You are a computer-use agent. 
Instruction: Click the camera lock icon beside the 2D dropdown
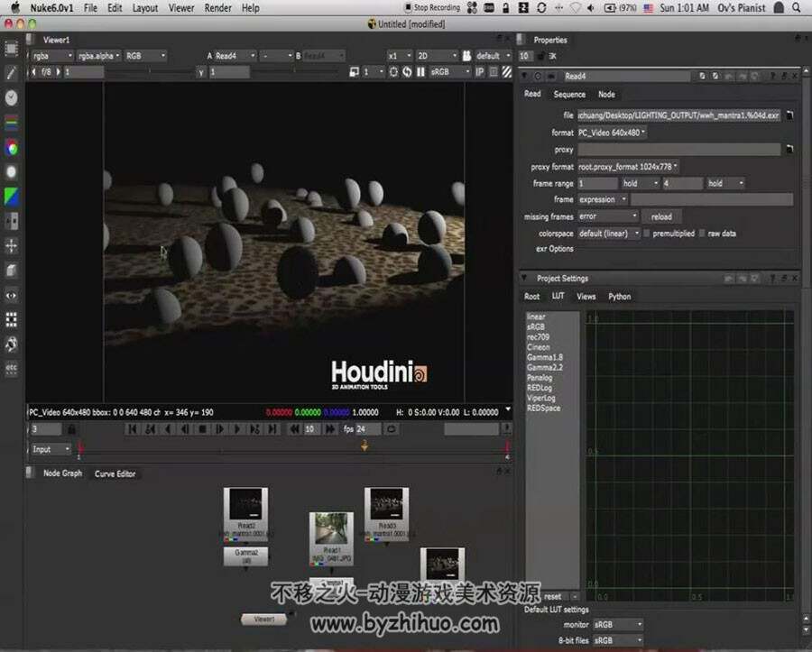[x=466, y=56]
